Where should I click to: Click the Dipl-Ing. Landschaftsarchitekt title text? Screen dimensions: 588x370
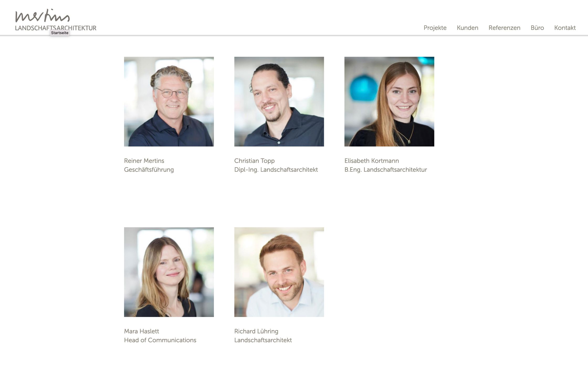point(276,170)
